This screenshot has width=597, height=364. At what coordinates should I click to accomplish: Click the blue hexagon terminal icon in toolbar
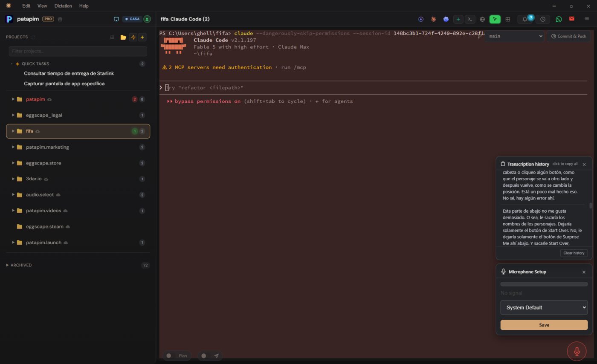[446, 19]
